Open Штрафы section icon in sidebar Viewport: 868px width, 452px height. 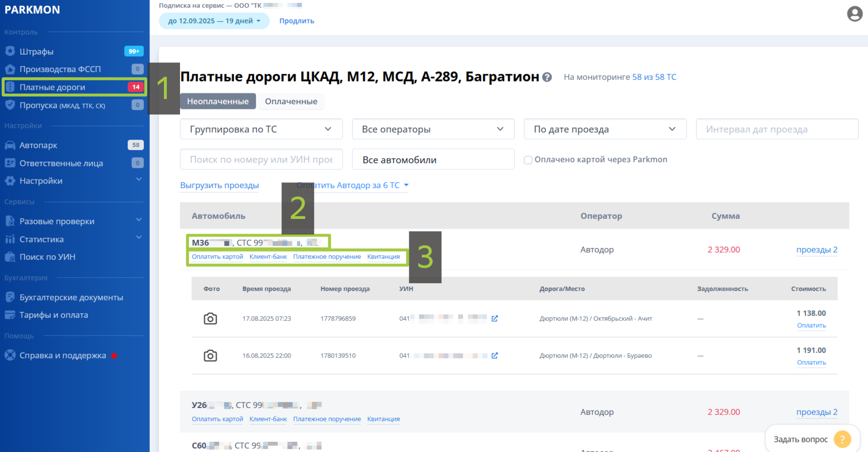[10, 51]
